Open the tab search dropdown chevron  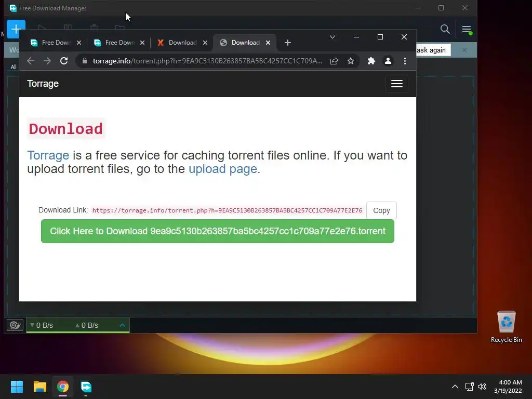click(x=332, y=37)
